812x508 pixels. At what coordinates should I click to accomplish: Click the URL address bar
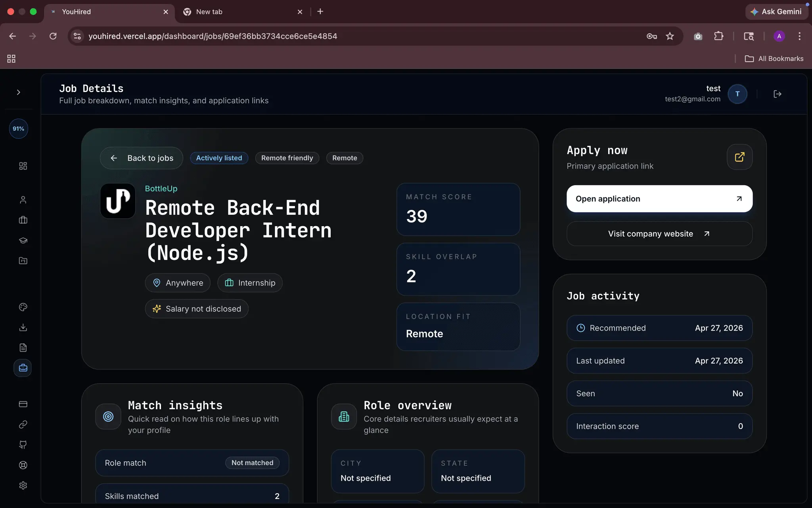tap(357, 36)
